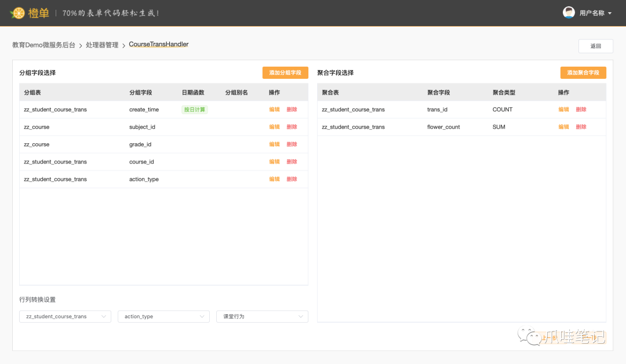Delete the subject_id group field row

[x=292, y=127]
